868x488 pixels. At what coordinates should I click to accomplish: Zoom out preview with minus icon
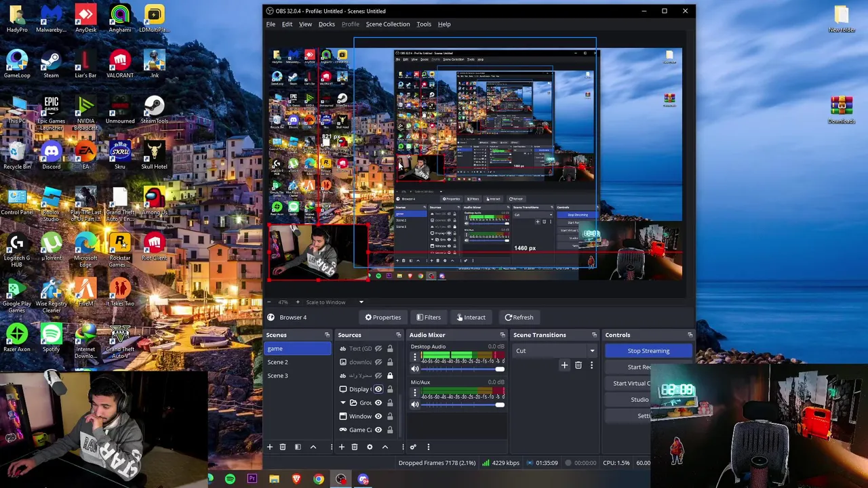point(269,302)
